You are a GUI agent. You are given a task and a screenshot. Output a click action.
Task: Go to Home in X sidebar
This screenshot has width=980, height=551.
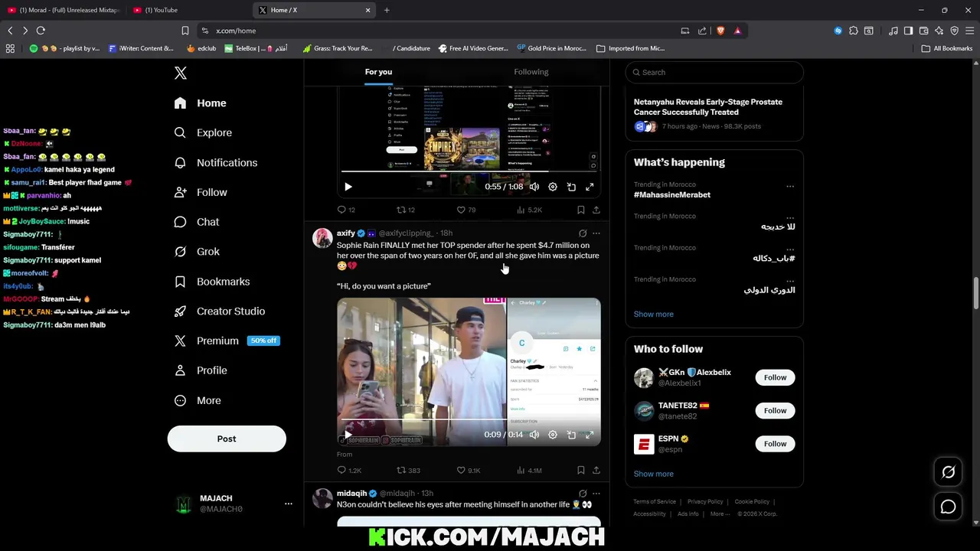(x=201, y=103)
